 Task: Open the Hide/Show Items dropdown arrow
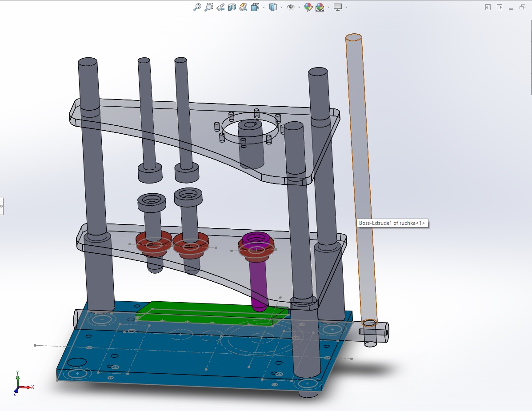pos(299,7)
